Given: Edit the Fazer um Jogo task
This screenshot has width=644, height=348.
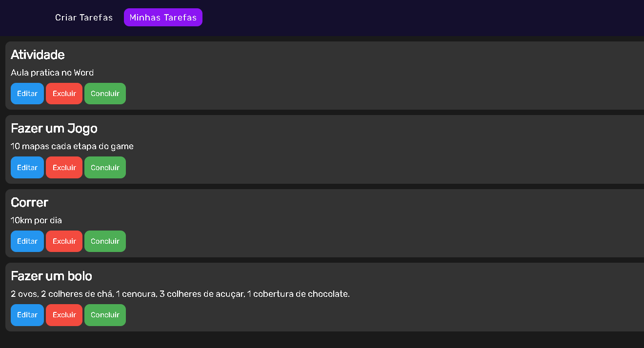Looking at the screenshot, I should [27, 167].
